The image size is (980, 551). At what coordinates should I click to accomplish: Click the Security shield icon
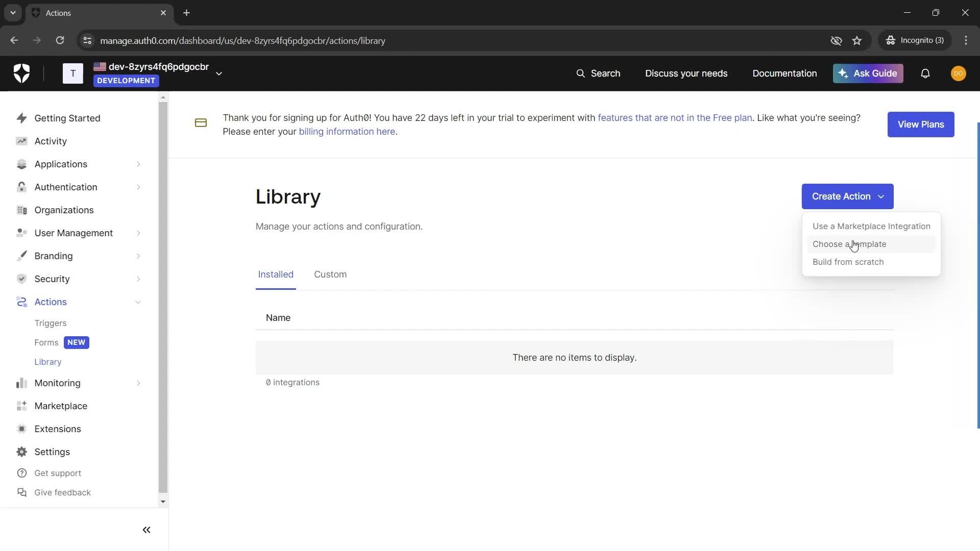(x=21, y=279)
